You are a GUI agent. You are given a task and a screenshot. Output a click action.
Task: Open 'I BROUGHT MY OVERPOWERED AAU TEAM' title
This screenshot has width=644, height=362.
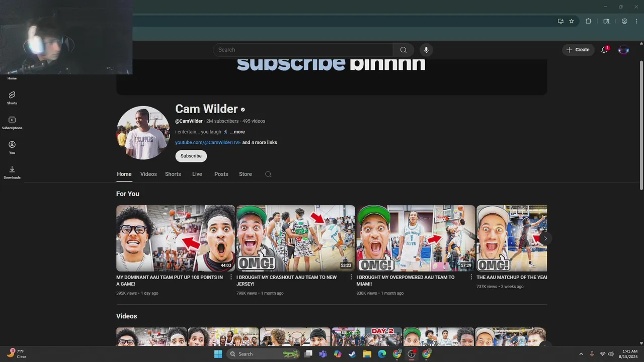coord(406,281)
